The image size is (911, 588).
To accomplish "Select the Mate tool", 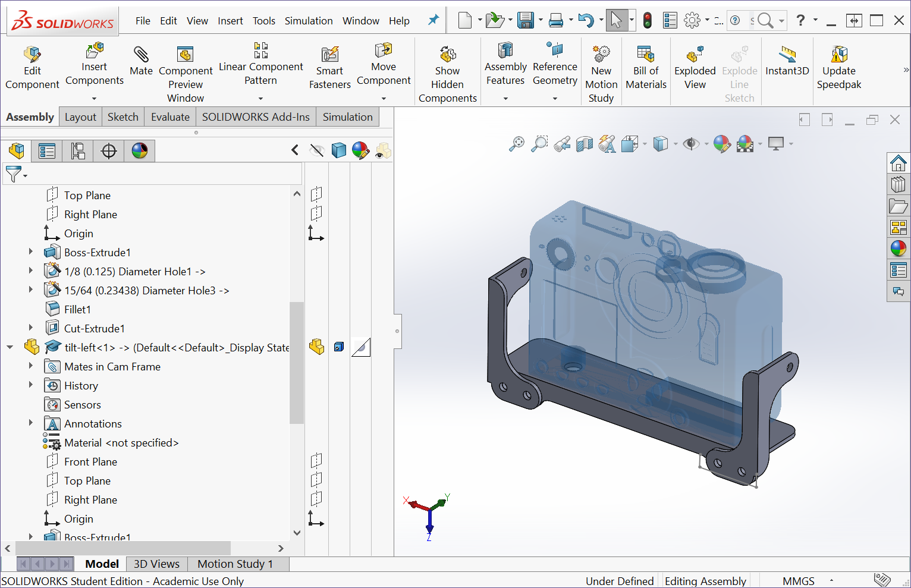I will (141, 61).
